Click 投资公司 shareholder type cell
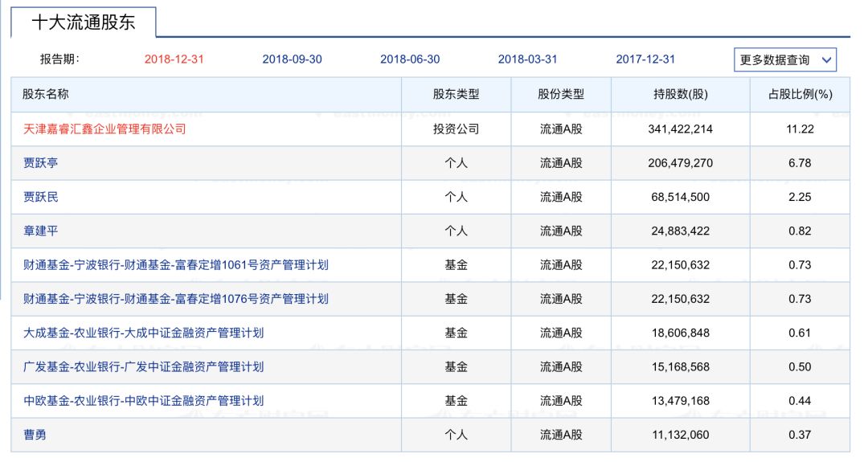 (x=457, y=129)
